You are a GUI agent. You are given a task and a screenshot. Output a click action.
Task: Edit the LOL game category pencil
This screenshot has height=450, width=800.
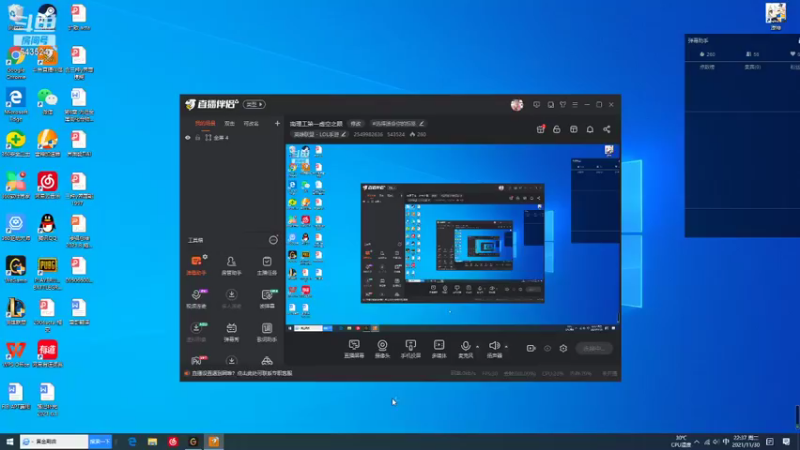click(x=343, y=134)
